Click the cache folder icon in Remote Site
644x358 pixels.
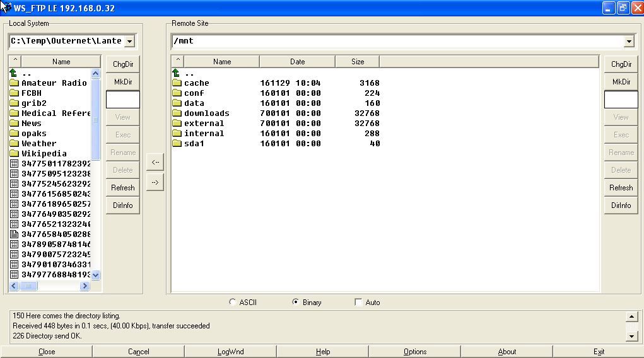coord(177,83)
